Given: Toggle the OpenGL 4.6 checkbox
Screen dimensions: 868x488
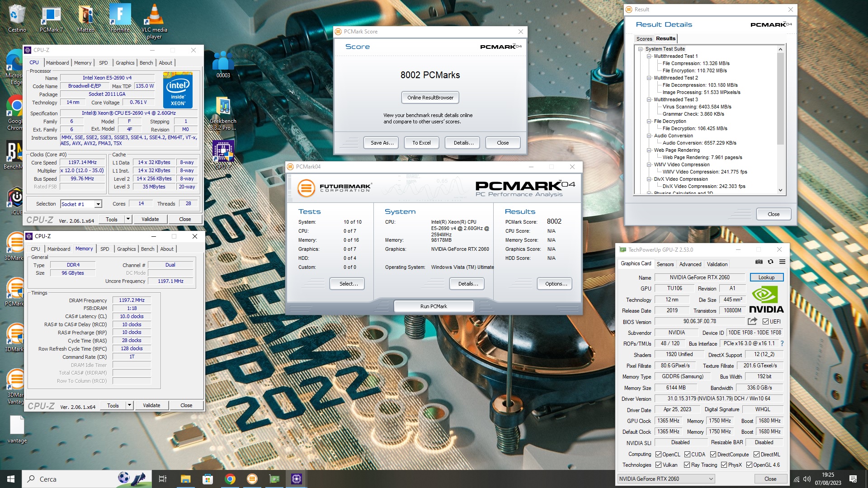Looking at the screenshot, I should click(749, 465).
